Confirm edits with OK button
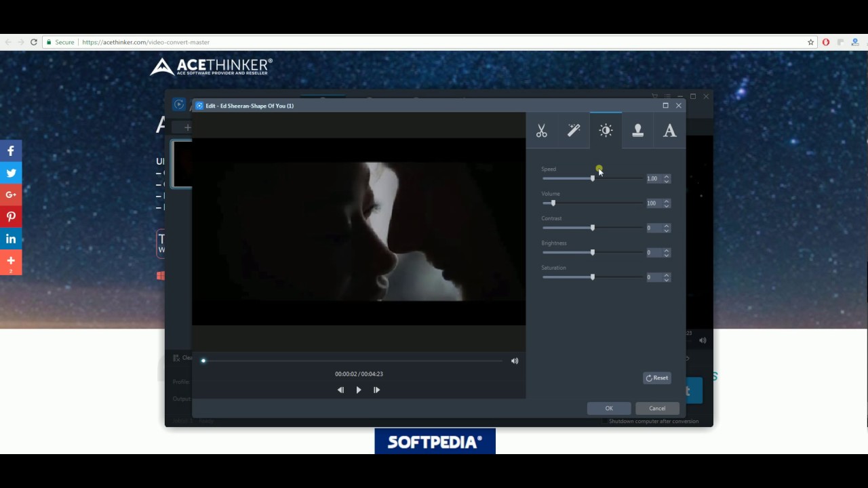868x488 pixels. [x=609, y=408]
